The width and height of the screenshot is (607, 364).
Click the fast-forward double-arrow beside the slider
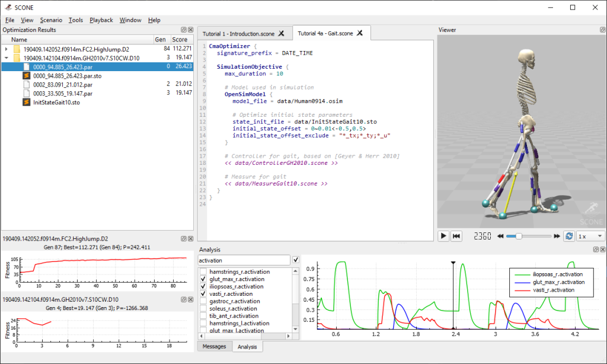(x=555, y=236)
